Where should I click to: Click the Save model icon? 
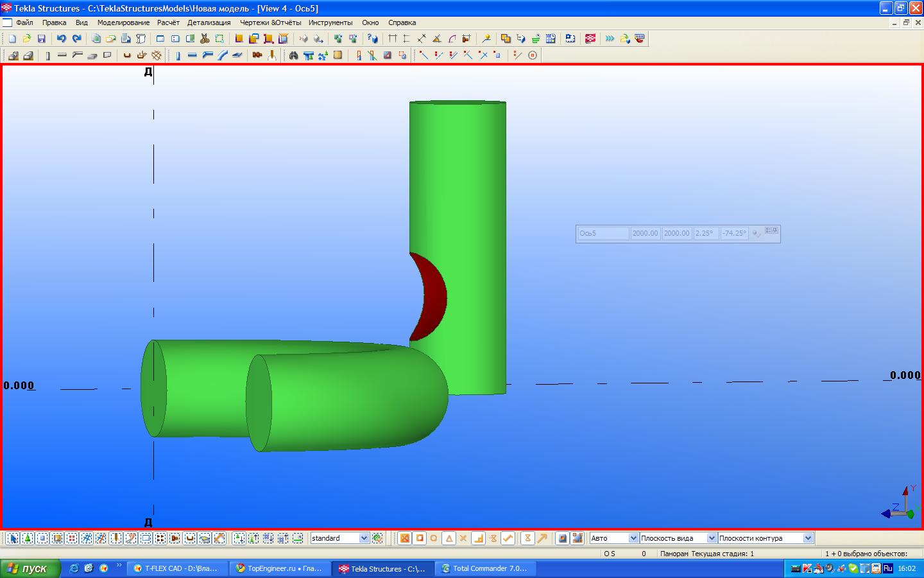(x=42, y=39)
